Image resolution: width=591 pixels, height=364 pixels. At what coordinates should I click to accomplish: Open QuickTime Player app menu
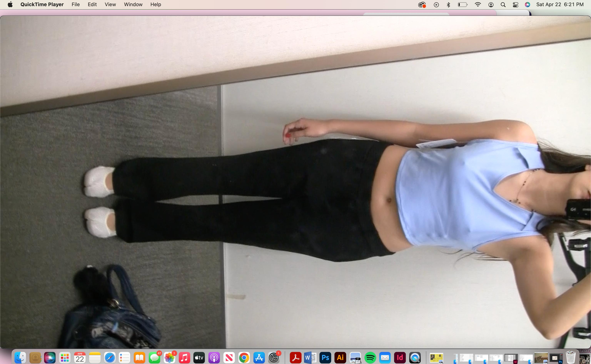click(x=42, y=5)
